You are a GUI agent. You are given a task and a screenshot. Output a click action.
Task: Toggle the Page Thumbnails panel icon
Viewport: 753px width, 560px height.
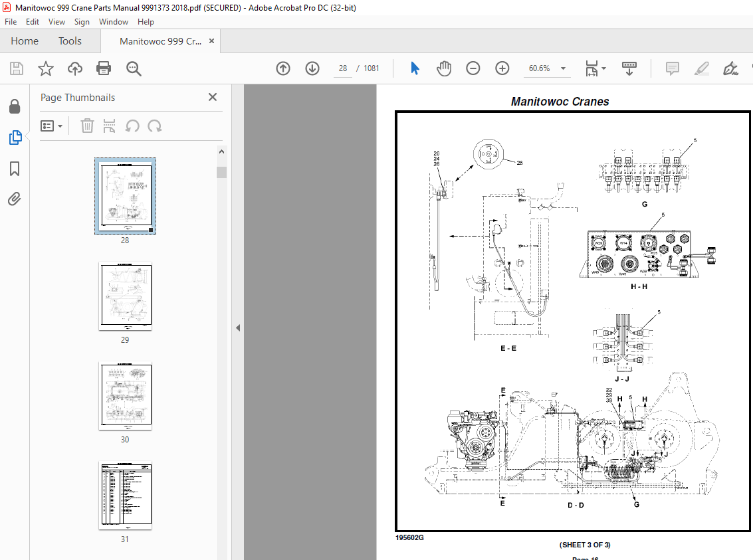click(x=15, y=138)
